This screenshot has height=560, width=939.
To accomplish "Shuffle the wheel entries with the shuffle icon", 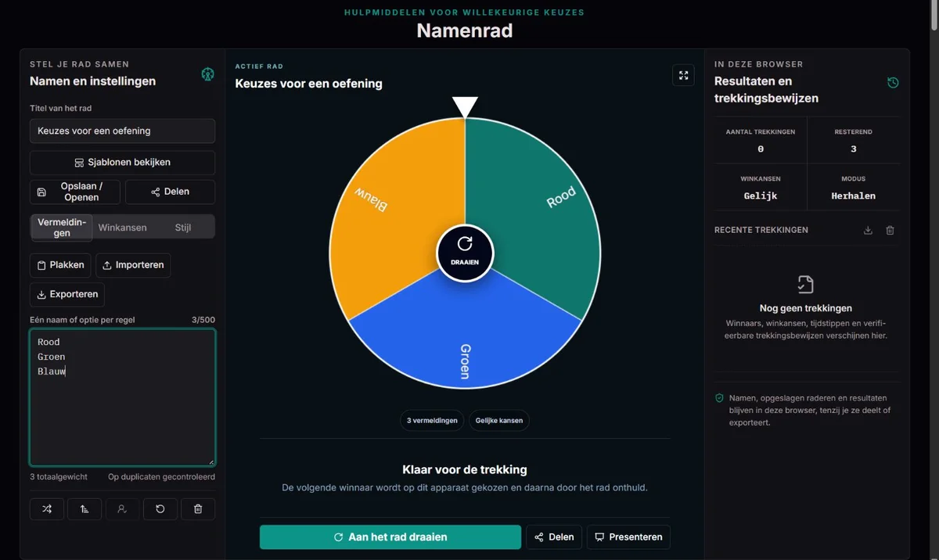I will (47, 509).
